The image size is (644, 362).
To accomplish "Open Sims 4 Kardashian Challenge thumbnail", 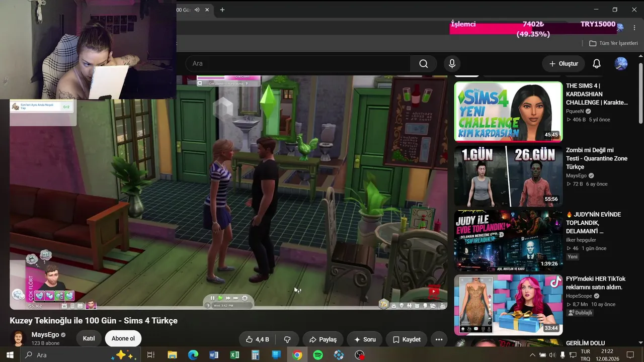I will [x=508, y=112].
